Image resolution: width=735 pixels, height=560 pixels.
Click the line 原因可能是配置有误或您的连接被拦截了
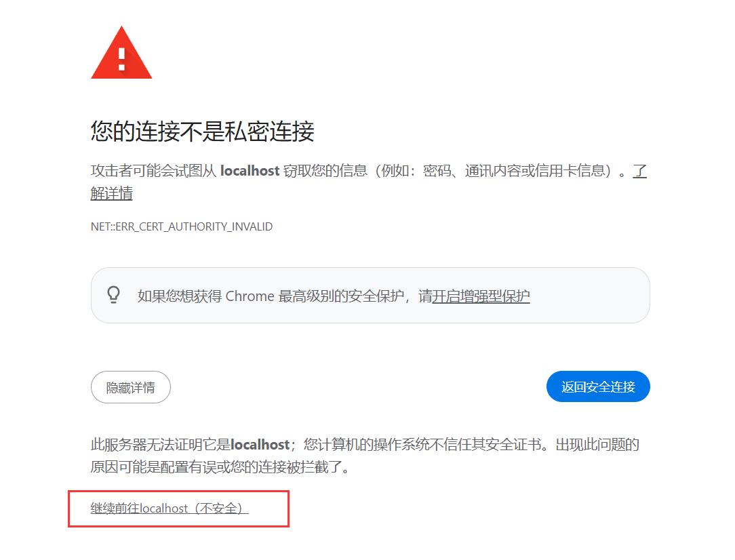click(220, 466)
